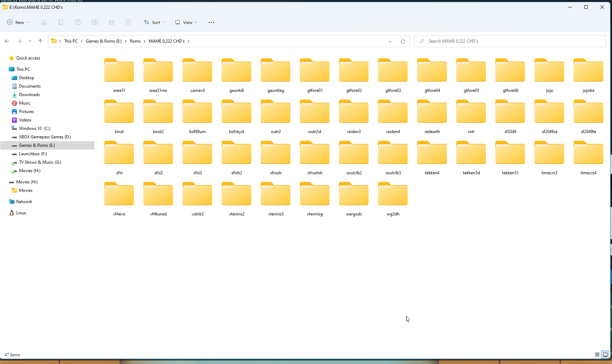Select the tekken5d folder
The image size is (612, 364).
pos(471,158)
